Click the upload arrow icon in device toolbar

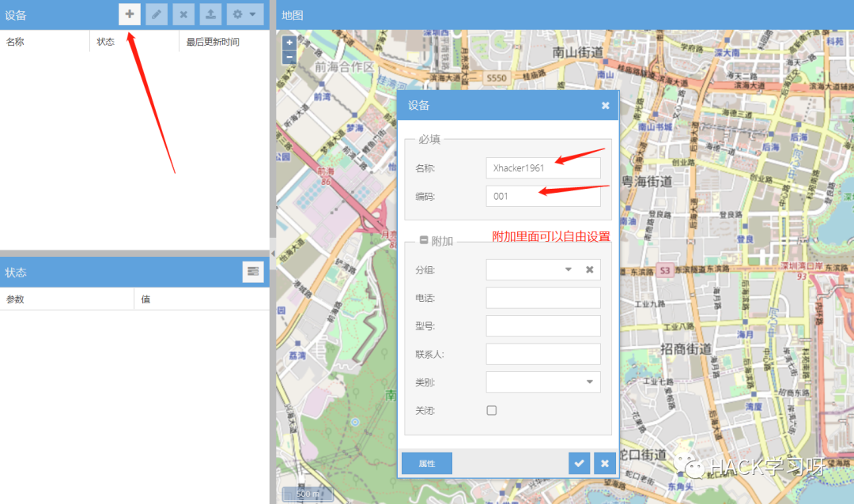pyautogui.click(x=210, y=14)
